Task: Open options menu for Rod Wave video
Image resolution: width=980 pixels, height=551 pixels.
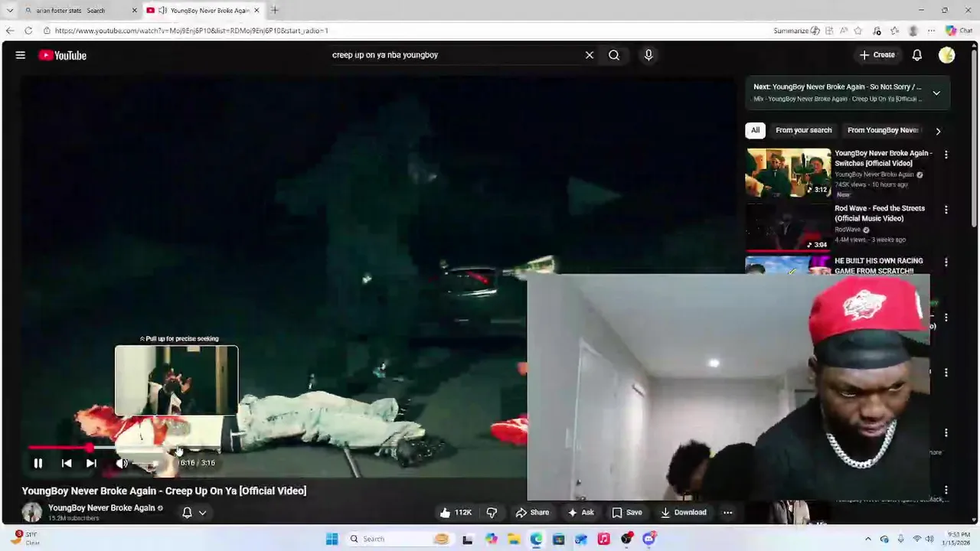Action: coord(946,210)
